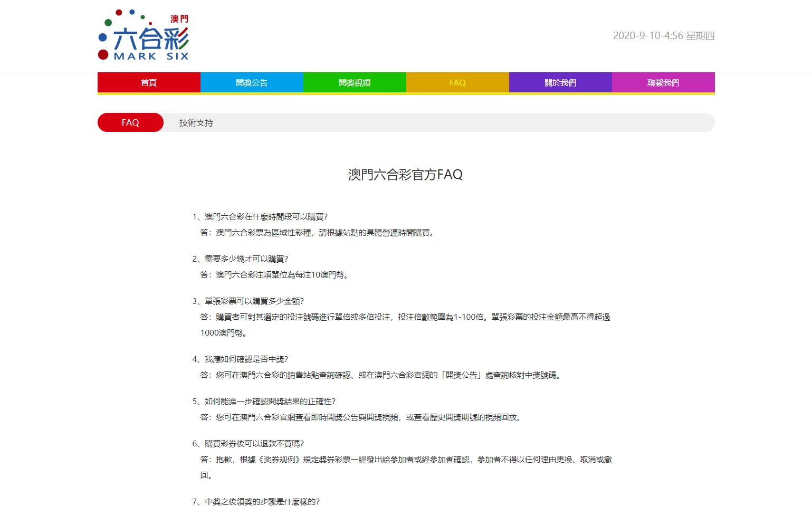Select the red FAQ pill tab
The height and width of the screenshot is (506, 812).
click(x=130, y=122)
